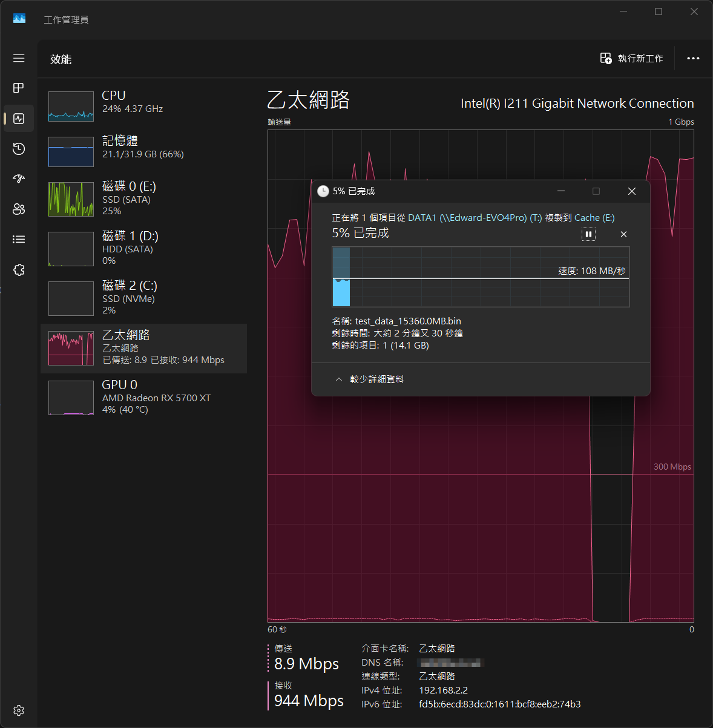Open the DATA1 (\\Edward-EVO4Pro) (T:) source link

point(475,218)
